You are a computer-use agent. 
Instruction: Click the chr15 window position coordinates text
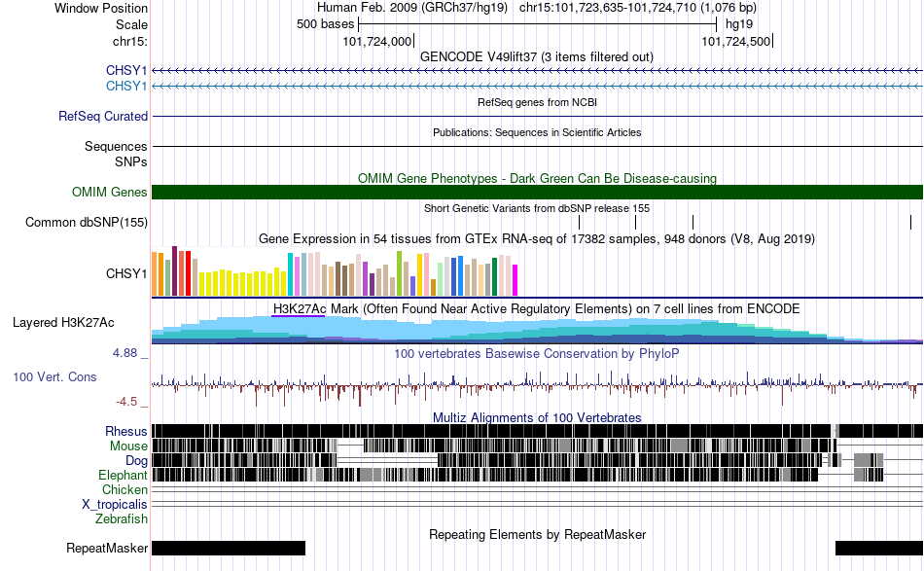pos(638,8)
